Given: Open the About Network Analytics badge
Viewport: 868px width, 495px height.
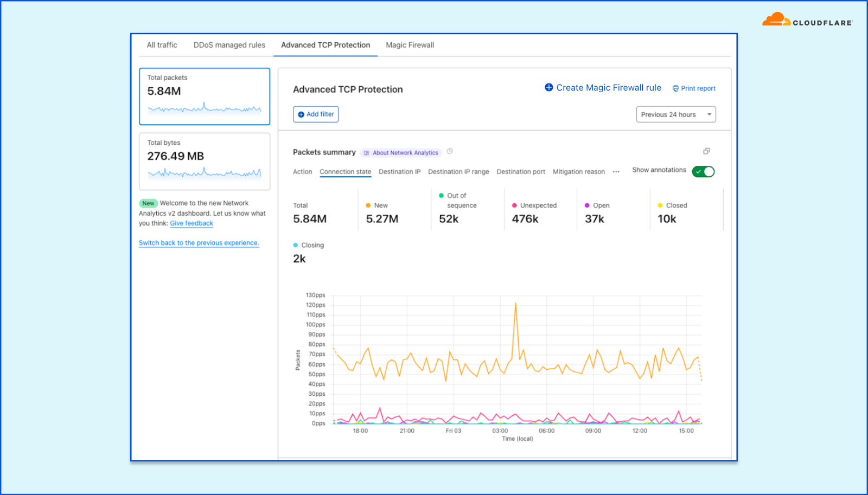Looking at the screenshot, I should tap(401, 153).
